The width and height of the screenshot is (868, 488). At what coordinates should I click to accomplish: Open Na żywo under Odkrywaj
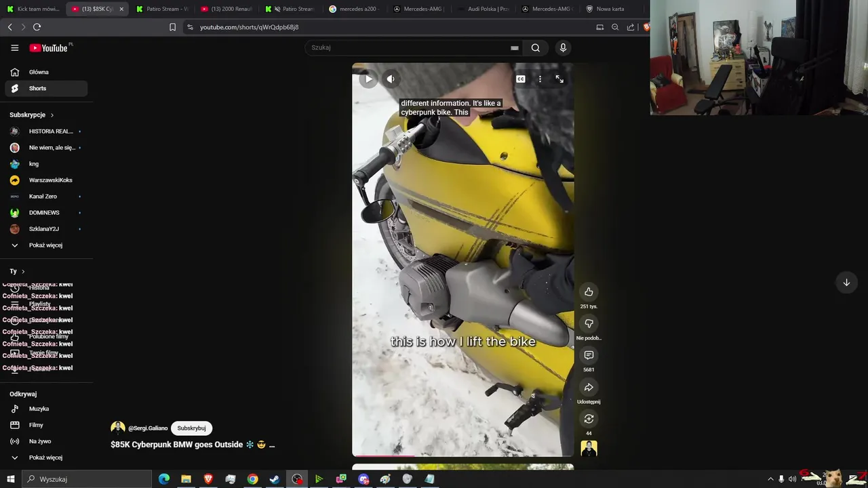(x=46, y=441)
